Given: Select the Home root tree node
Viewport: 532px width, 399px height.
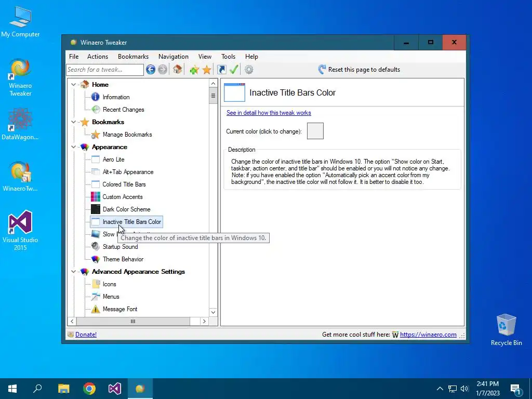Looking at the screenshot, I should [100, 85].
